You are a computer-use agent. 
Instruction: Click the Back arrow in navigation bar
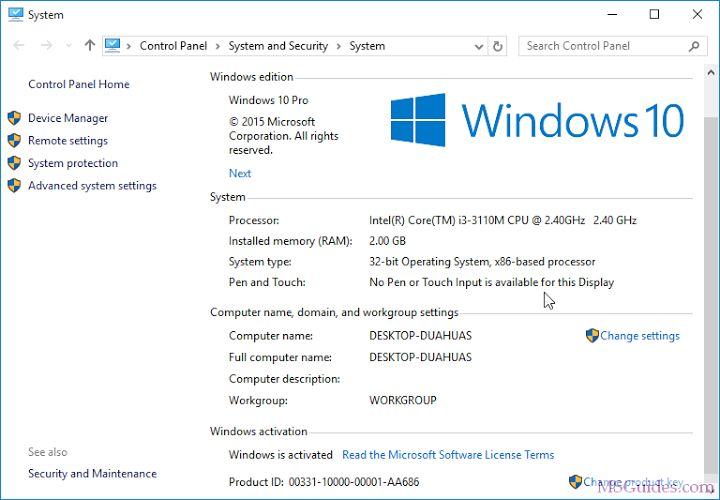click(19, 45)
